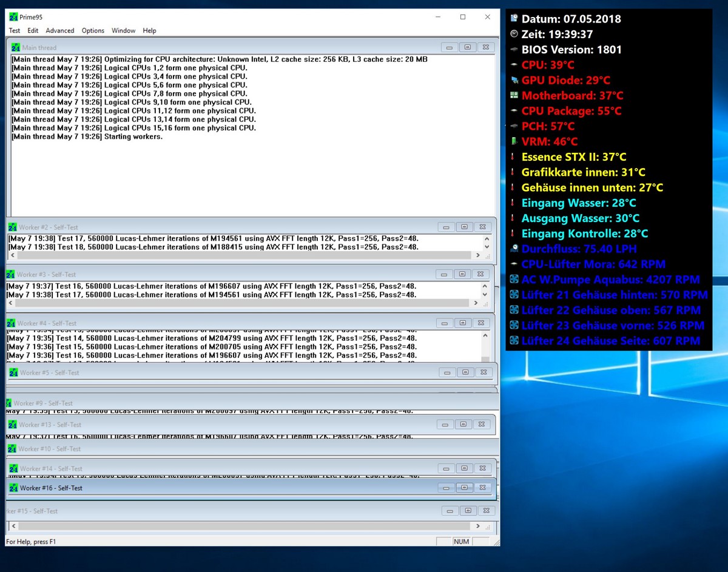
Task: Click the Worker #3 window icon
Action: 11,274
